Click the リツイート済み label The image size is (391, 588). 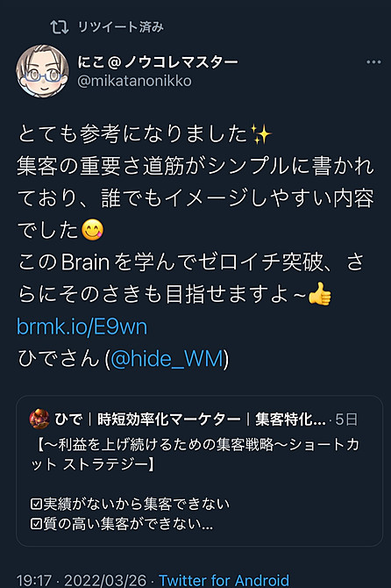[x=121, y=27]
